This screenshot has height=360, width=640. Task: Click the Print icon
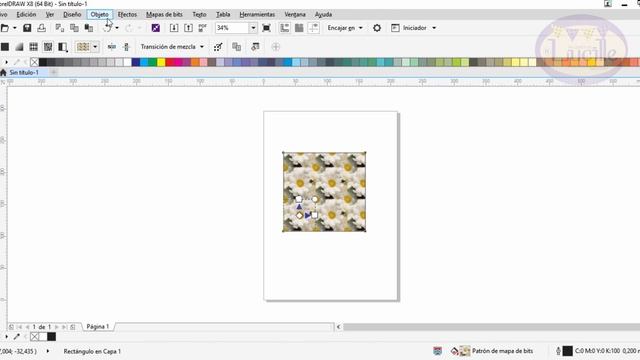click(41, 28)
